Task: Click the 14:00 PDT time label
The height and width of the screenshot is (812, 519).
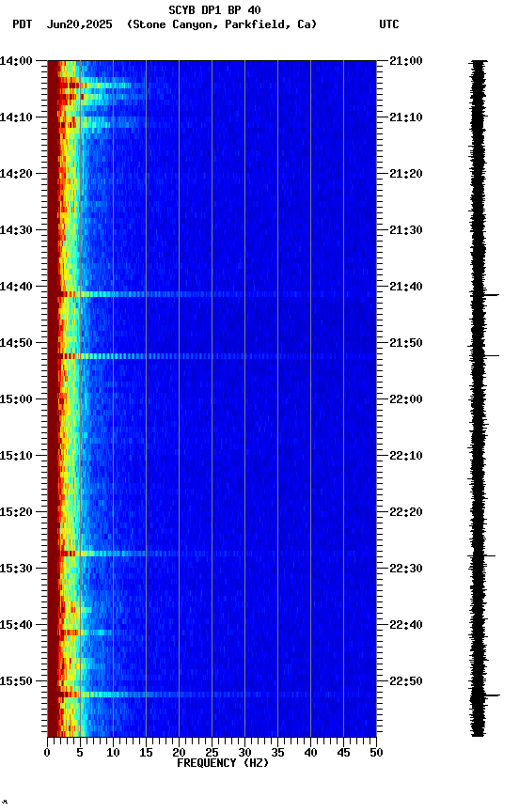Action: click(x=16, y=61)
